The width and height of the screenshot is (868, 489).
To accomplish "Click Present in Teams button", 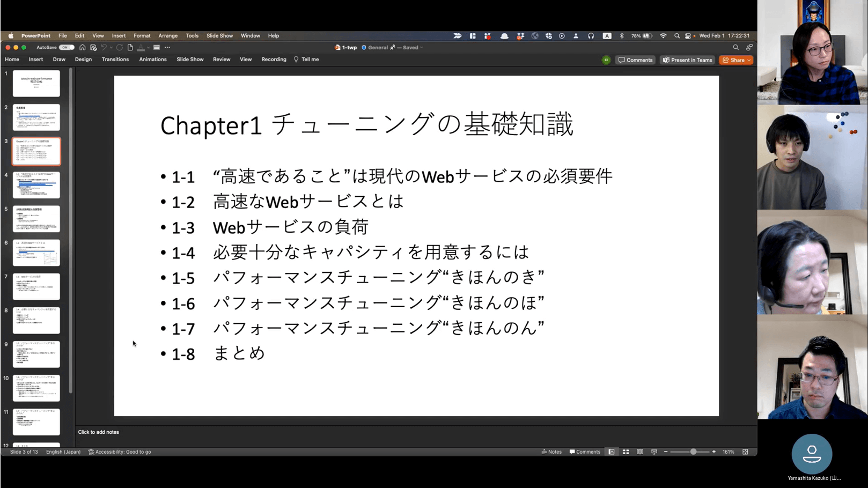I will pos(687,60).
